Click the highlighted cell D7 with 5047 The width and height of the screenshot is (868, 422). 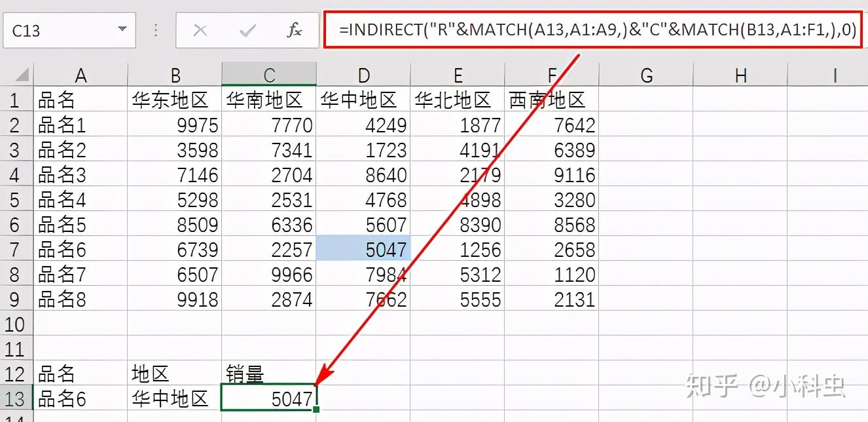tap(363, 249)
